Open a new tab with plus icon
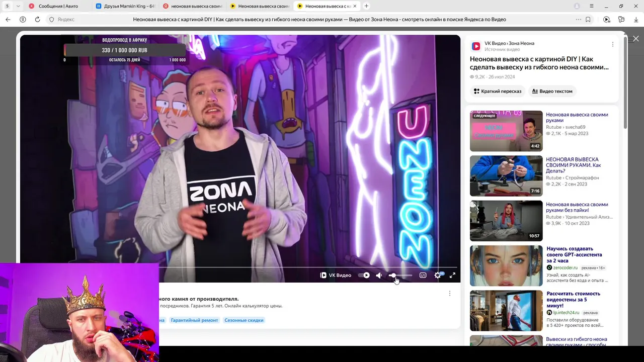644x362 pixels. tap(366, 6)
